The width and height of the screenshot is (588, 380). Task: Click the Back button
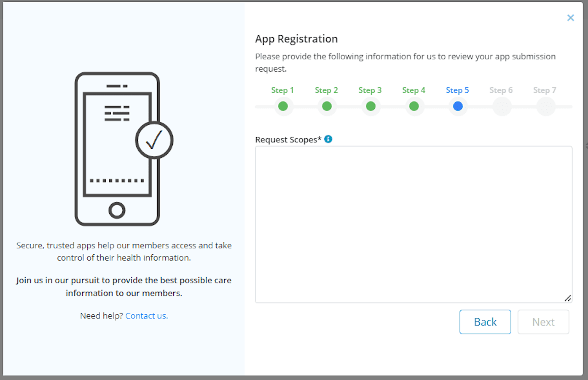[485, 322]
